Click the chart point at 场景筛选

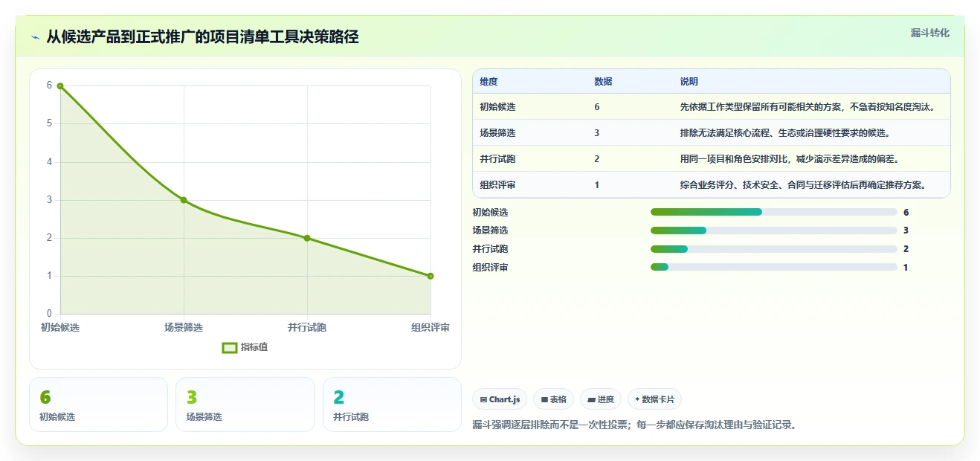pos(184,200)
